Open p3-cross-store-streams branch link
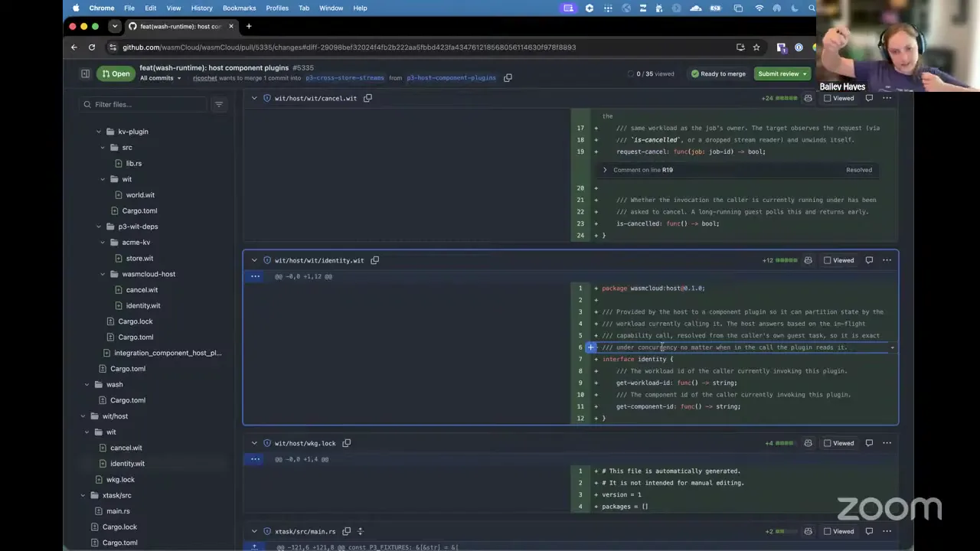 coord(345,78)
